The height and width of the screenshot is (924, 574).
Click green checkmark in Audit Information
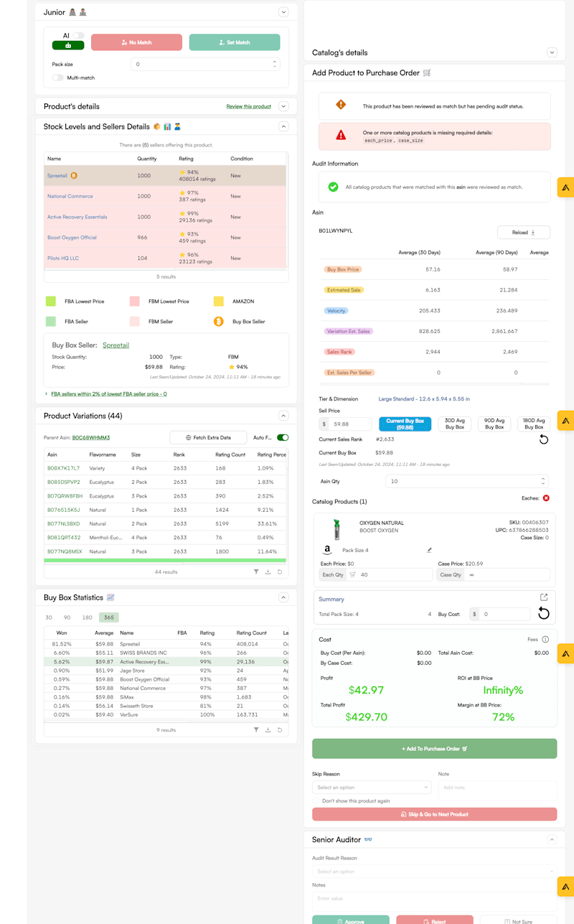(x=333, y=187)
